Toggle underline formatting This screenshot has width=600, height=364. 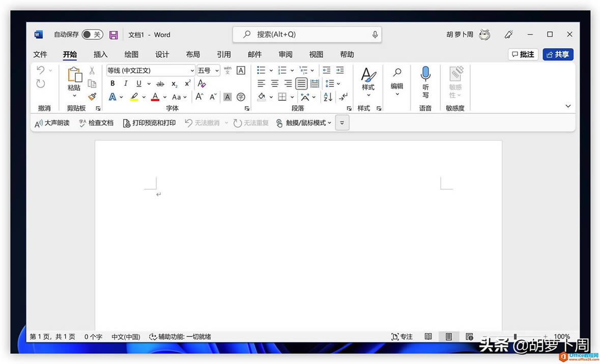pos(138,83)
